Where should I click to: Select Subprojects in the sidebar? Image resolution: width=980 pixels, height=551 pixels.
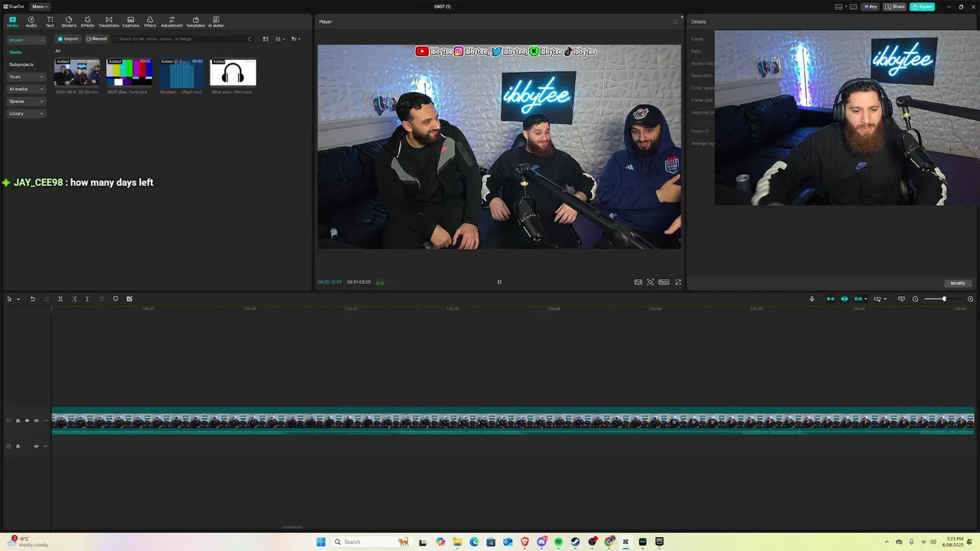tap(21, 64)
